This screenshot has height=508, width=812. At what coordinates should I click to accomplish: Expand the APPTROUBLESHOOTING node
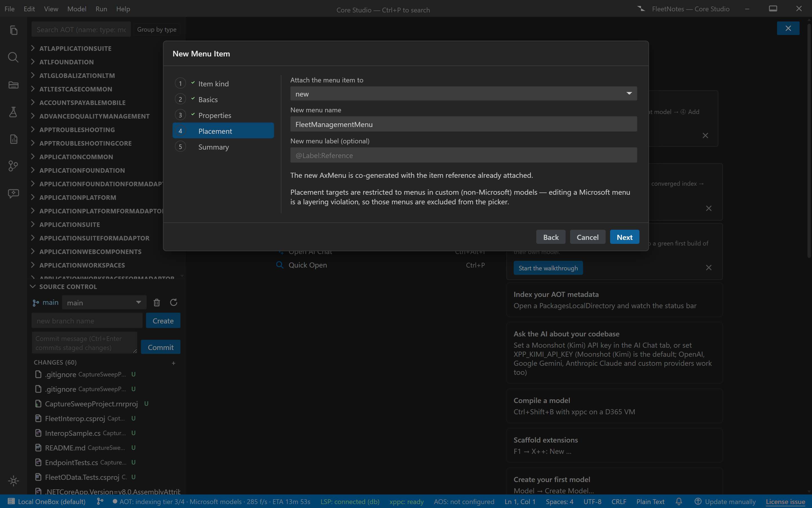pyautogui.click(x=32, y=129)
